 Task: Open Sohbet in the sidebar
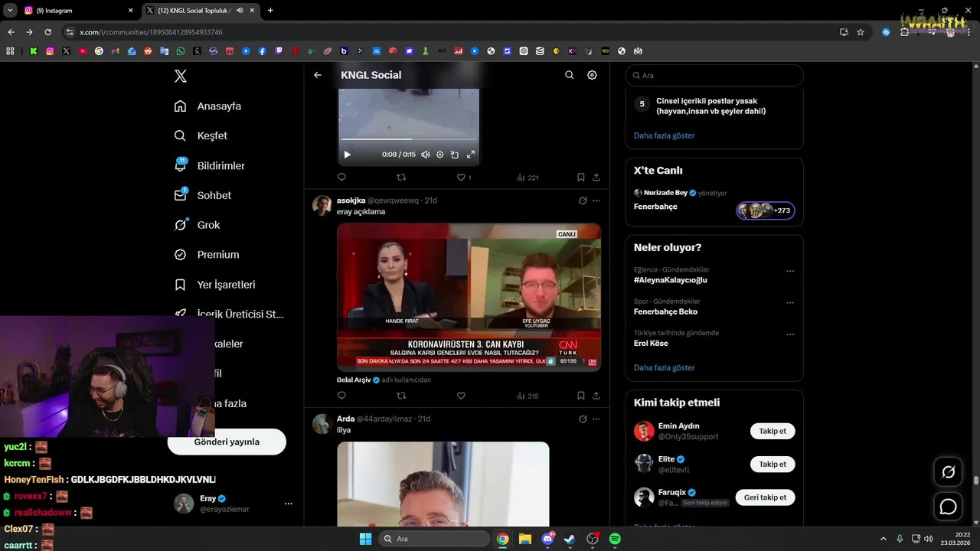(203, 195)
